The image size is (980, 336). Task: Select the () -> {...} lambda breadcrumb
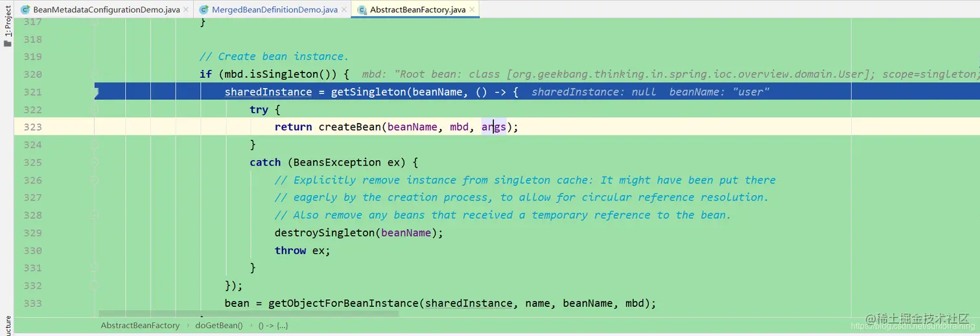coord(273,326)
